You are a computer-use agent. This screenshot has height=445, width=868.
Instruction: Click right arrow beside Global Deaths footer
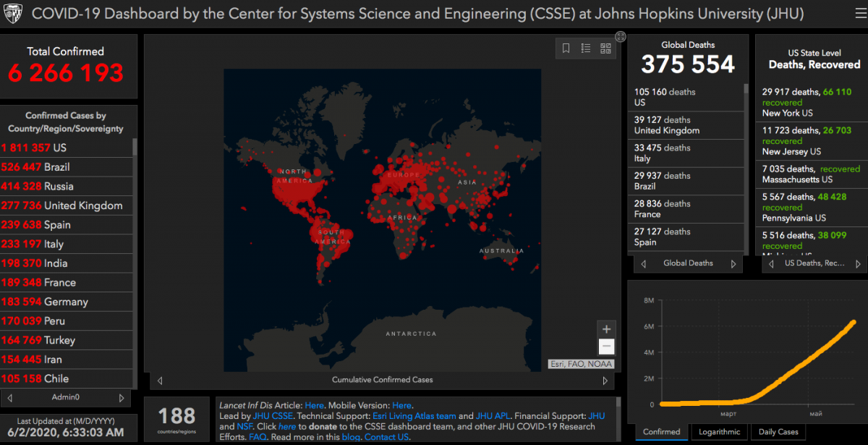(x=733, y=263)
